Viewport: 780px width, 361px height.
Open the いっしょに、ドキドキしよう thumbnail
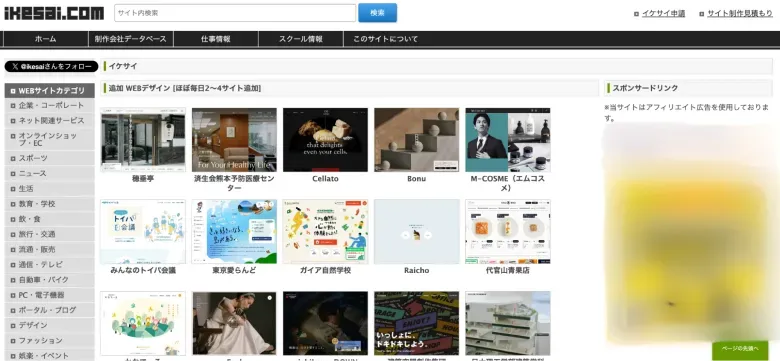[x=417, y=323]
